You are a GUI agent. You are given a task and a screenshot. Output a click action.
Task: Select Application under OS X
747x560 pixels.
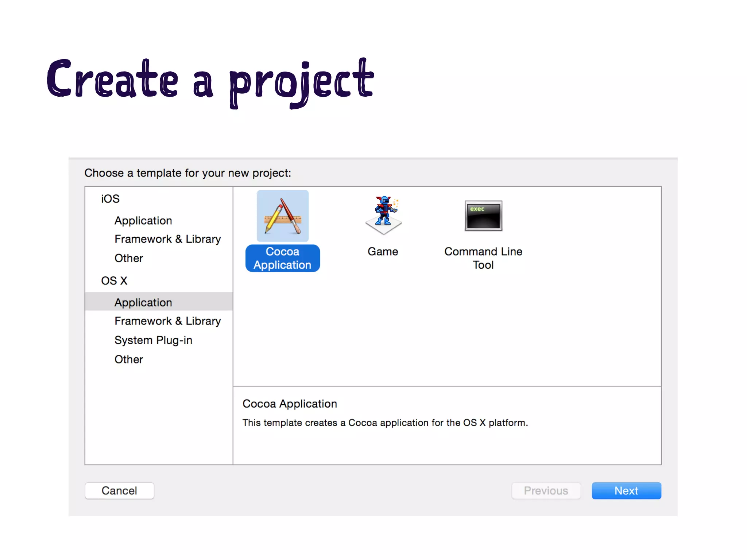pos(159,302)
